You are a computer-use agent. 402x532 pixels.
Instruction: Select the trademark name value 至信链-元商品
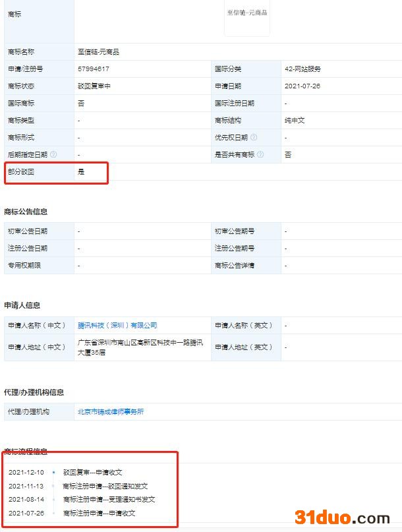[x=99, y=52]
